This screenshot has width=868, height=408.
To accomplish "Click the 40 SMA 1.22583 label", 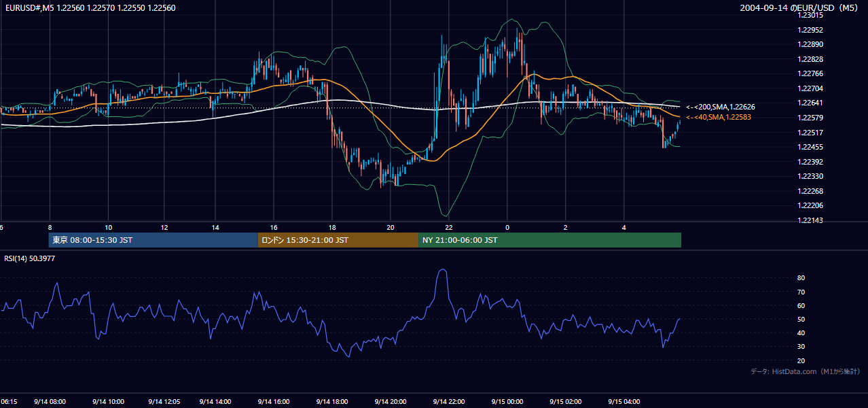I will [x=720, y=118].
